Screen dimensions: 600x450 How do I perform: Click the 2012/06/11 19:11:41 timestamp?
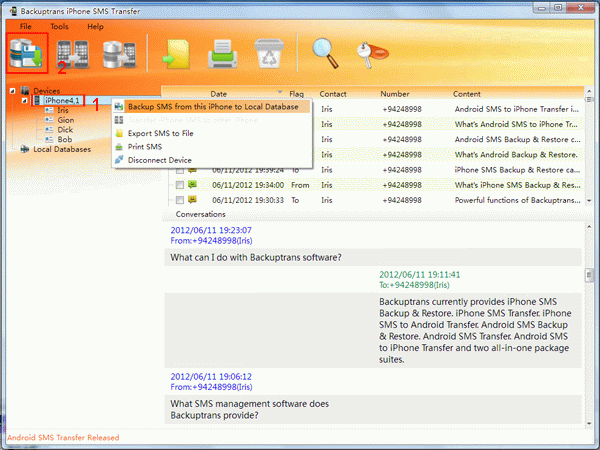420,275
